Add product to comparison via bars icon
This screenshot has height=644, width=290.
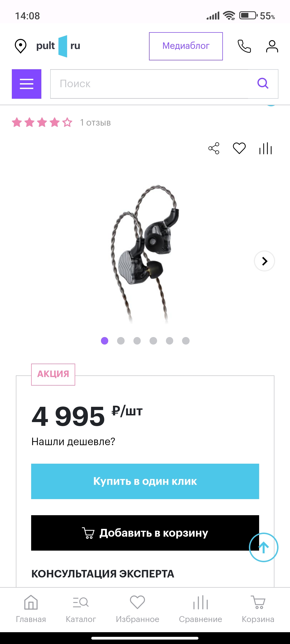tap(266, 148)
